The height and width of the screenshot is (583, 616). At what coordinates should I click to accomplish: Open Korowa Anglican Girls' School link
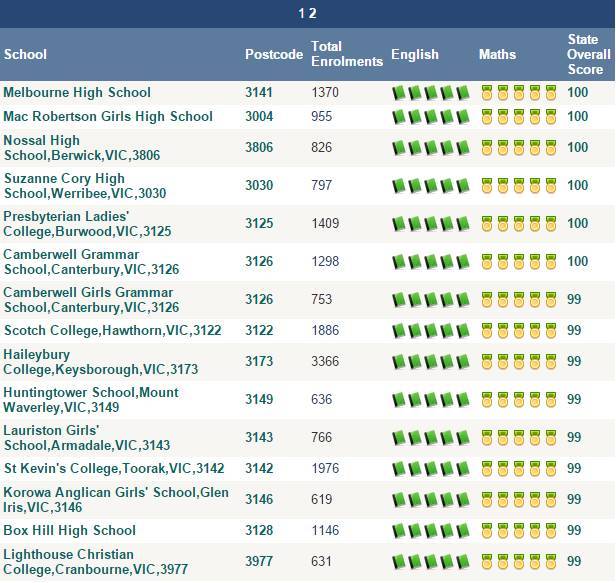(116, 500)
